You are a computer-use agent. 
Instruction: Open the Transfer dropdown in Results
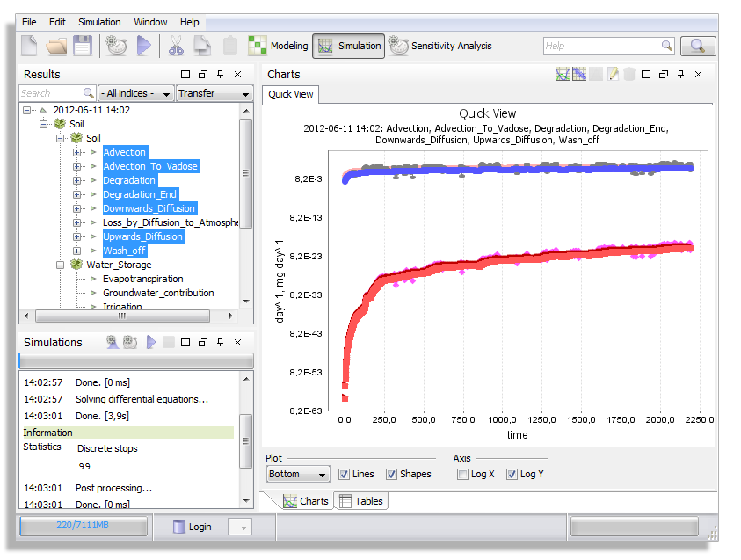[x=214, y=93]
